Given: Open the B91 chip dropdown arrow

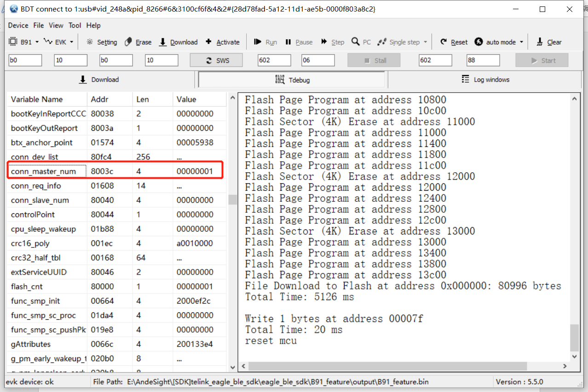Looking at the screenshot, I should (37, 42).
